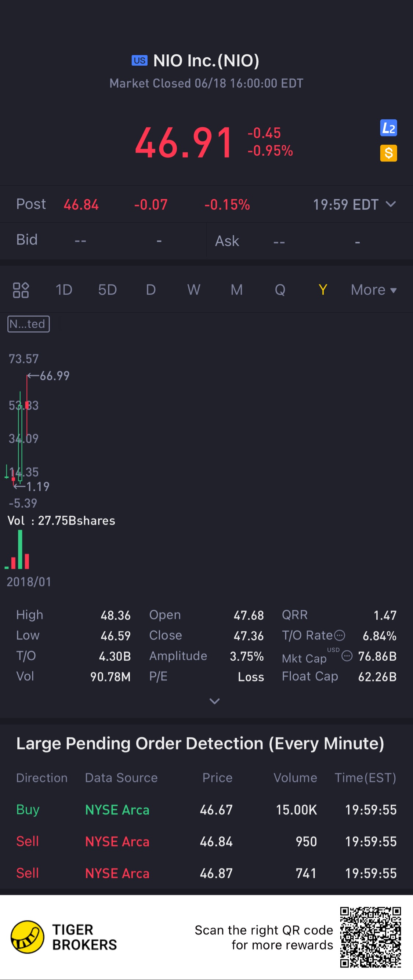The height and width of the screenshot is (980, 413).
Task: Toggle the N...ted chart adjustment label
Action: [29, 324]
